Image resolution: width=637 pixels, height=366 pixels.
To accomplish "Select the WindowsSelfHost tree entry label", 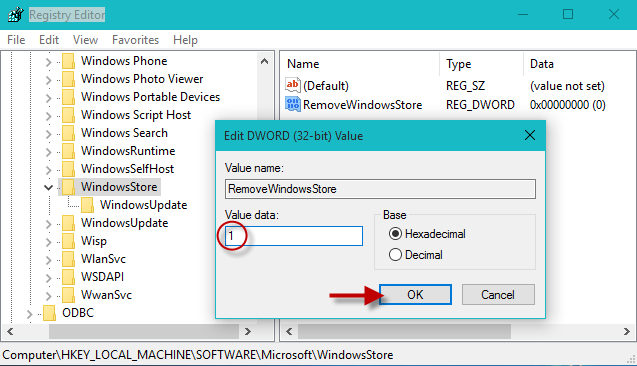I will tap(127, 169).
